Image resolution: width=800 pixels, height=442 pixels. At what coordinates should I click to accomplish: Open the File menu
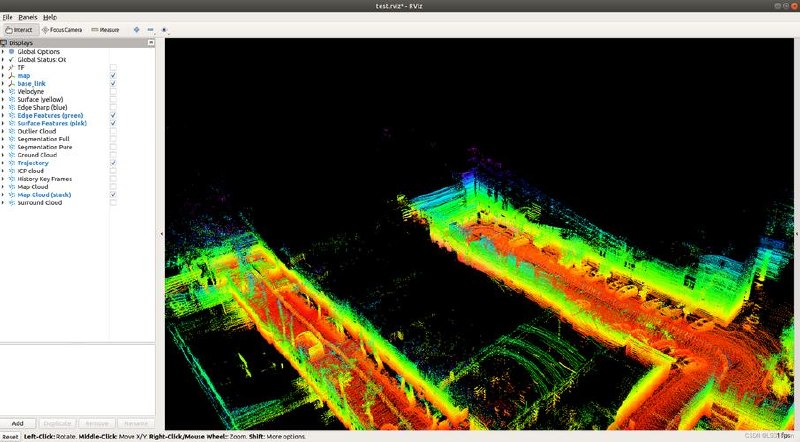point(7,17)
